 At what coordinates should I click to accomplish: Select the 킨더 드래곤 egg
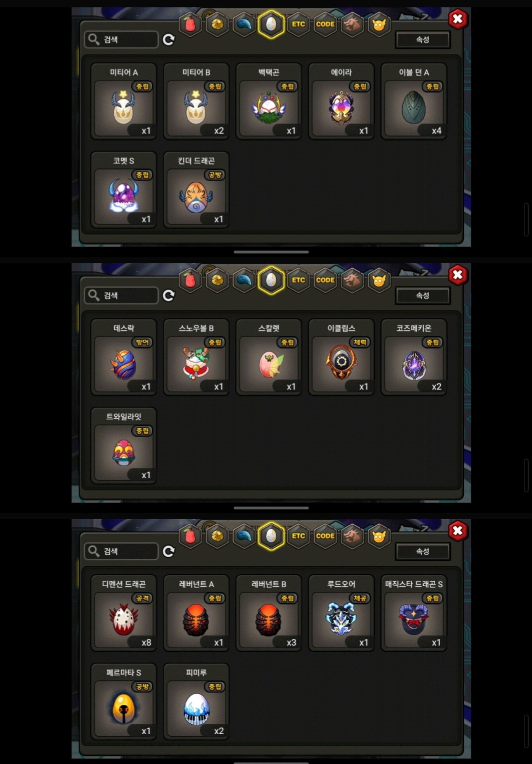click(x=196, y=190)
